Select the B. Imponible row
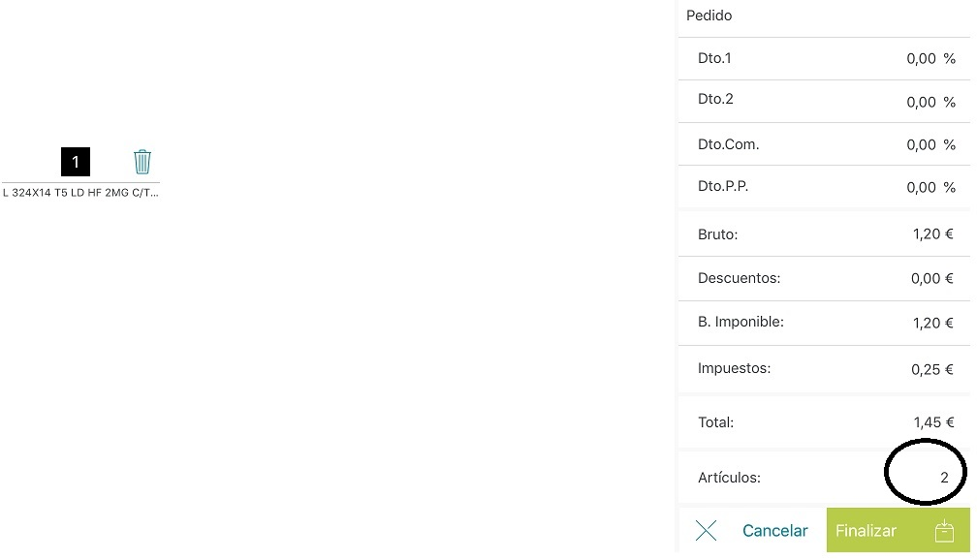This screenshot has width=977, height=560. 824,323
